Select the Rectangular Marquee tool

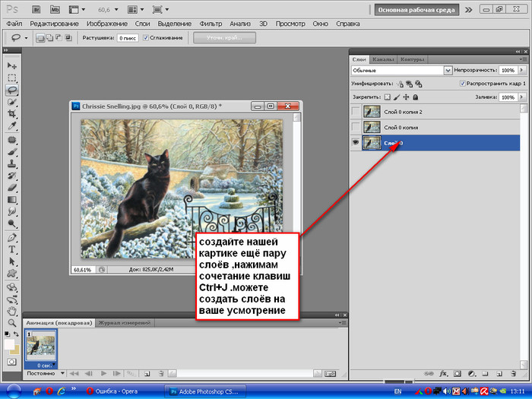click(x=12, y=78)
